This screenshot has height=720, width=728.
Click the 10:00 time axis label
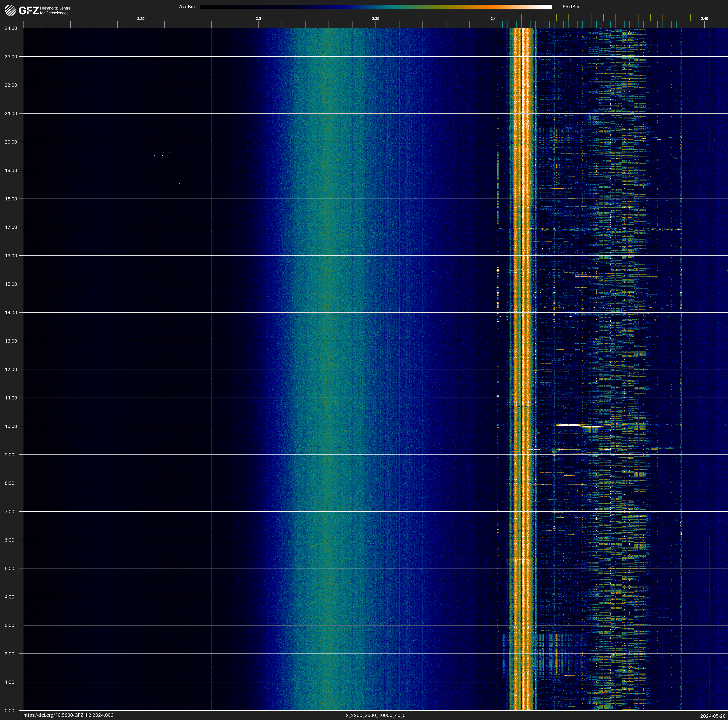(11, 426)
